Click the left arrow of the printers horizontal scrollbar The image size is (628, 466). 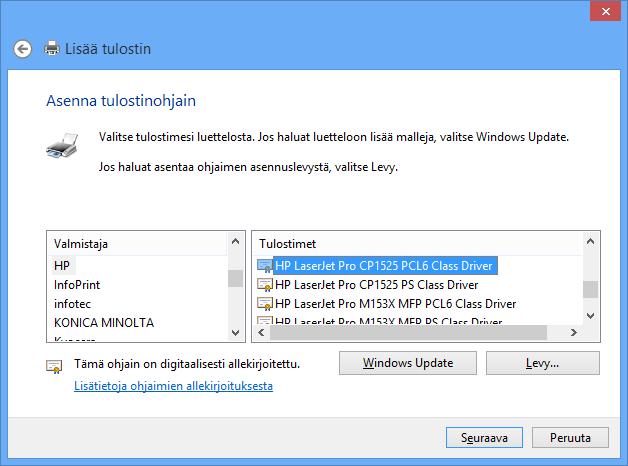click(x=262, y=333)
